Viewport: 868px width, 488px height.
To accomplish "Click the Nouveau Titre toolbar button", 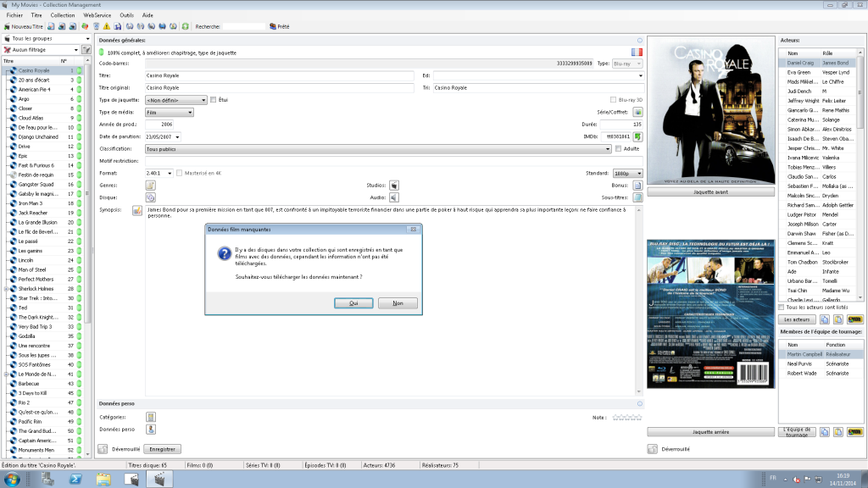I will click(24, 26).
